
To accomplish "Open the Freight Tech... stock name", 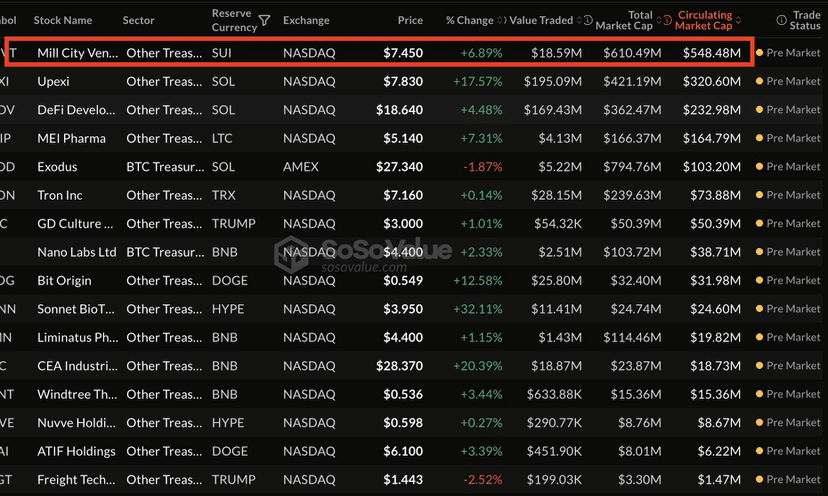I will 76,480.
